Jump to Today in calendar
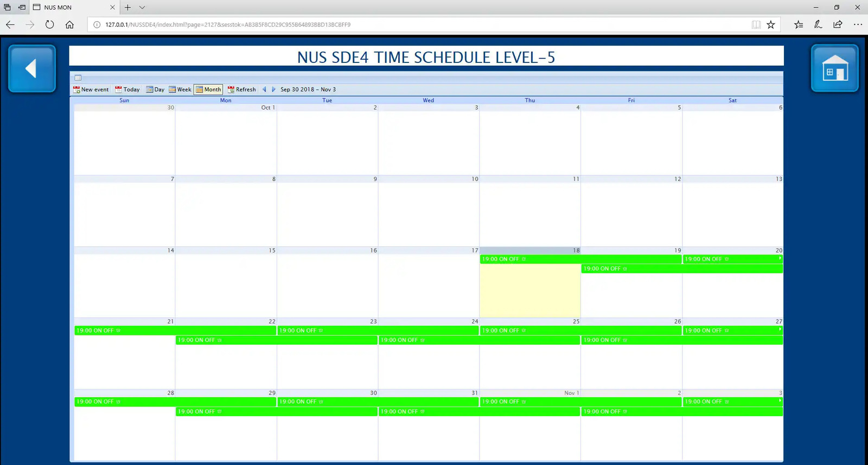The image size is (868, 465). pos(127,90)
